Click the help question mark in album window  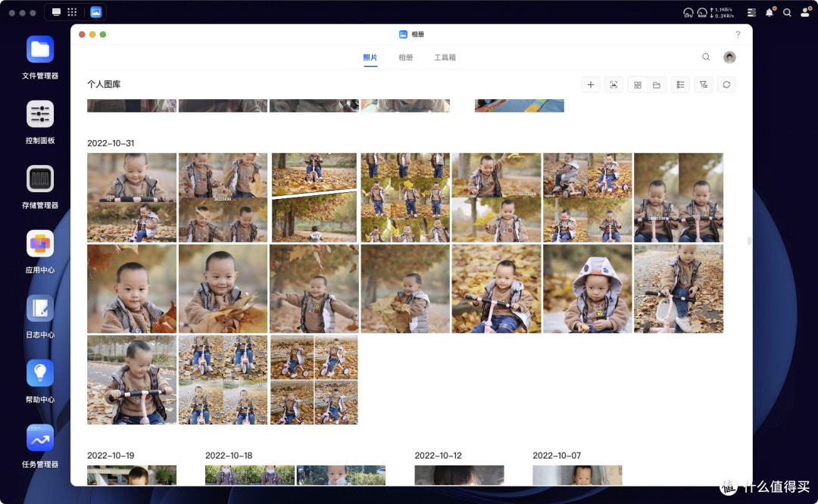pos(738,34)
